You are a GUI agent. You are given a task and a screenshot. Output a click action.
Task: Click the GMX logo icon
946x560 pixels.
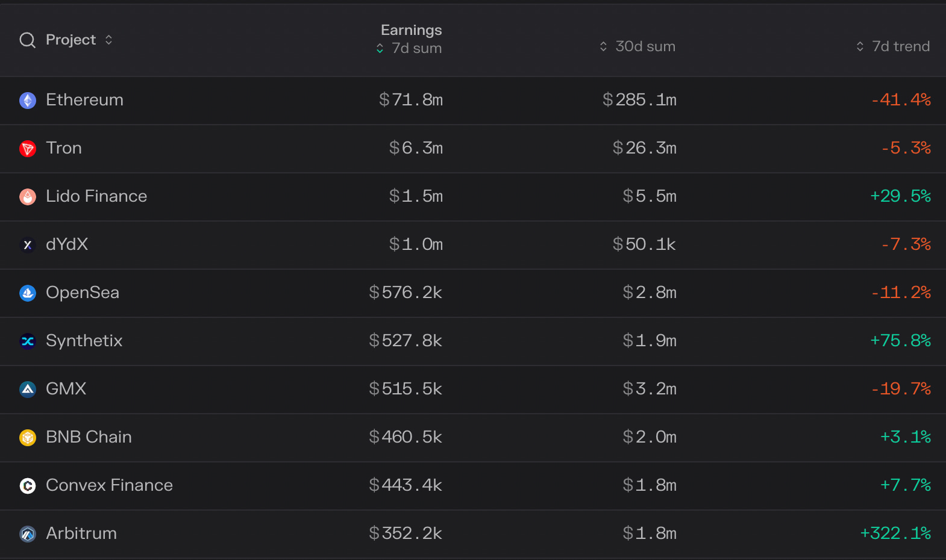(28, 390)
